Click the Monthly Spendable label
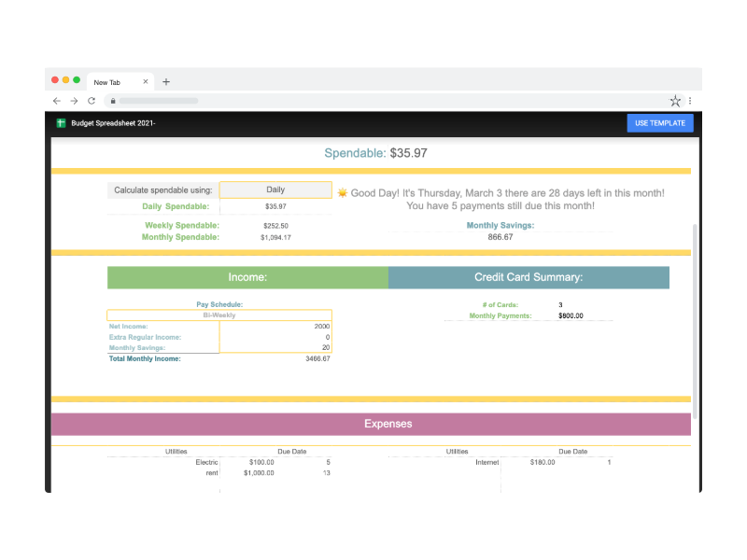 pyautogui.click(x=180, y=237)
